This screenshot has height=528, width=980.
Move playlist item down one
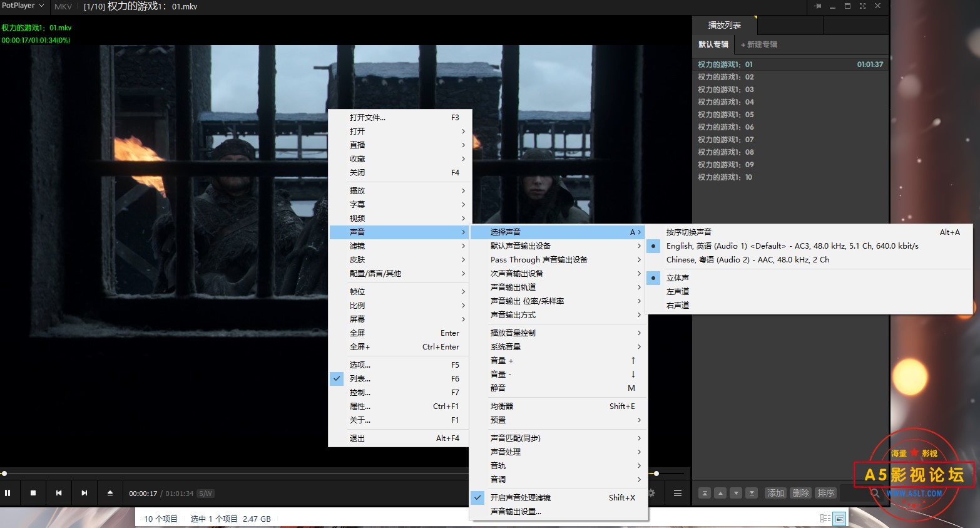click(736, 493)
